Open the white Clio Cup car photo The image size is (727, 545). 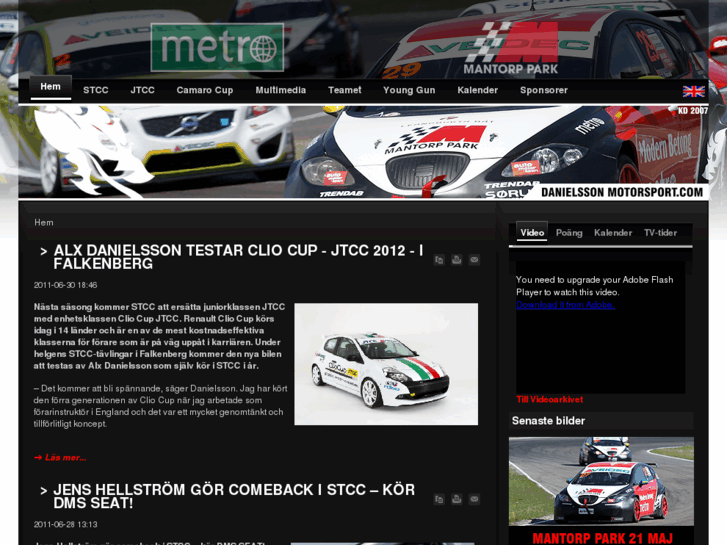(386, 364)
